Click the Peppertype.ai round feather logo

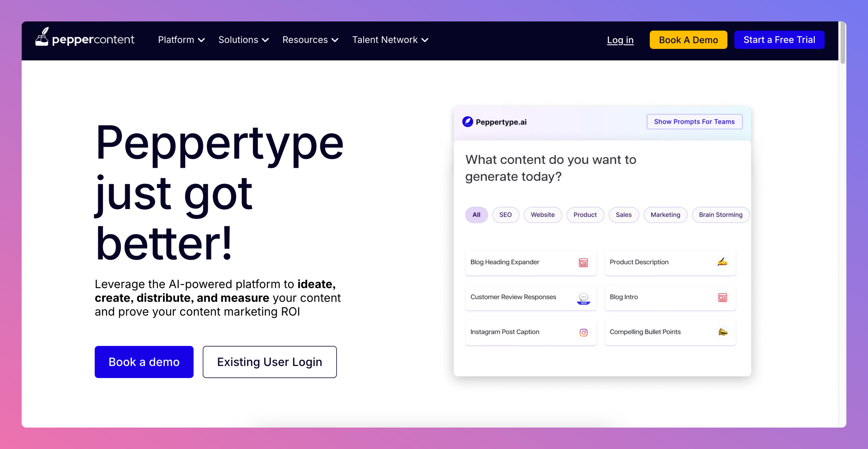(x=467, y=122)
